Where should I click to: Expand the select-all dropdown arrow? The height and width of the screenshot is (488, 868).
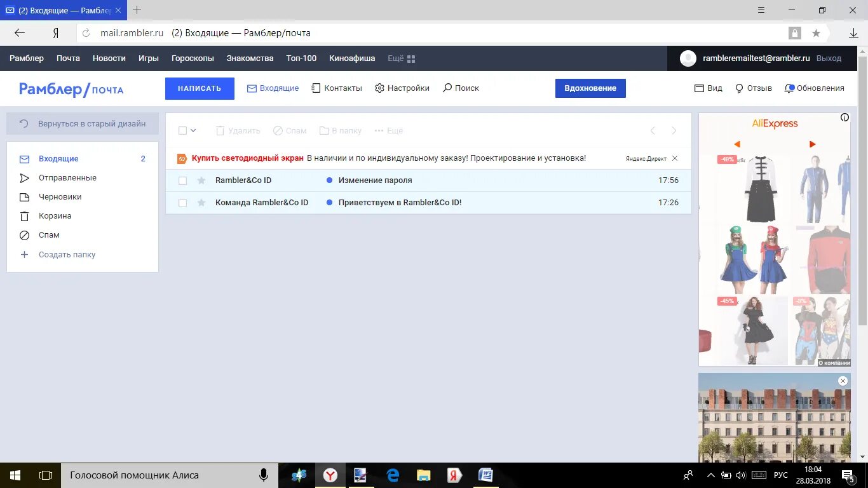click(x=193, y=131)
